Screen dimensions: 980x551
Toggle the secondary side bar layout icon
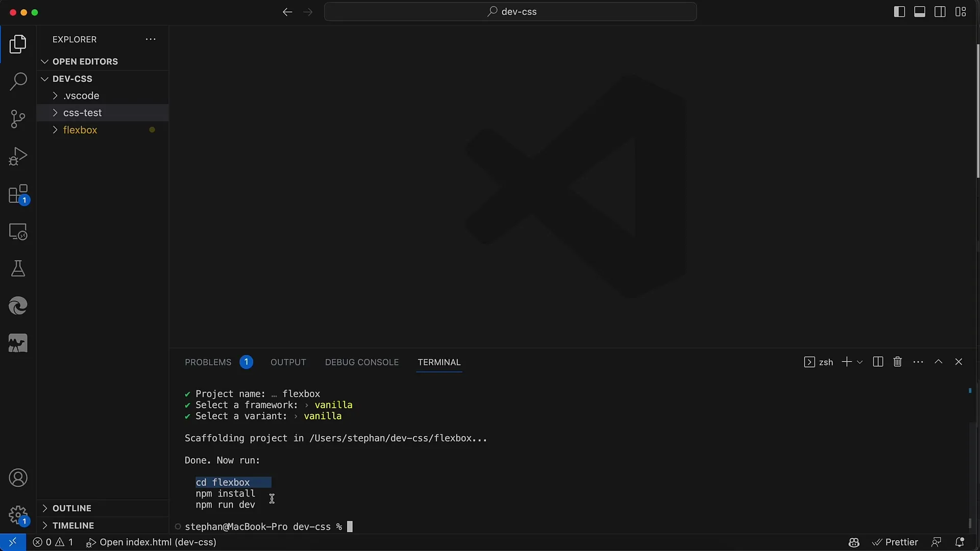pyautogui.click(x=940, y=12)
